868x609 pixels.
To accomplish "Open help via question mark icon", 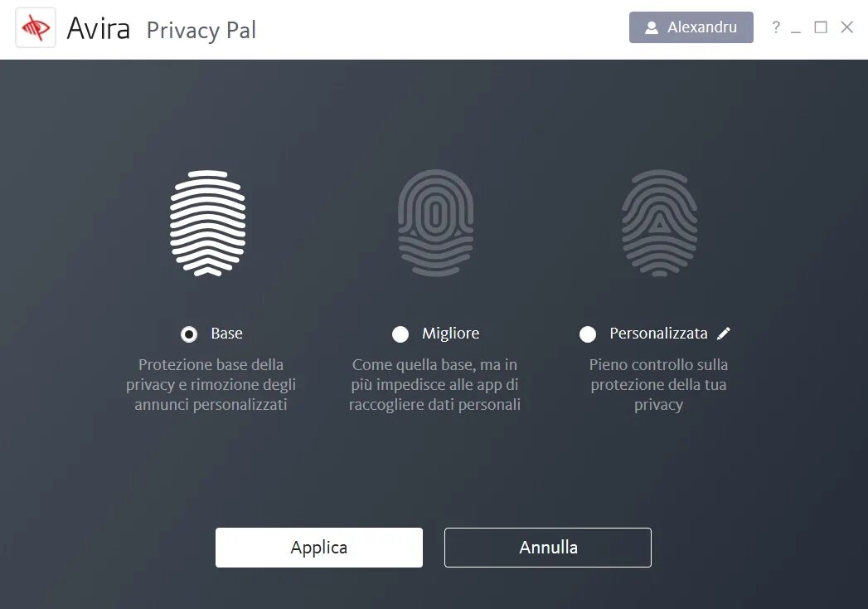I will [775, 27].
